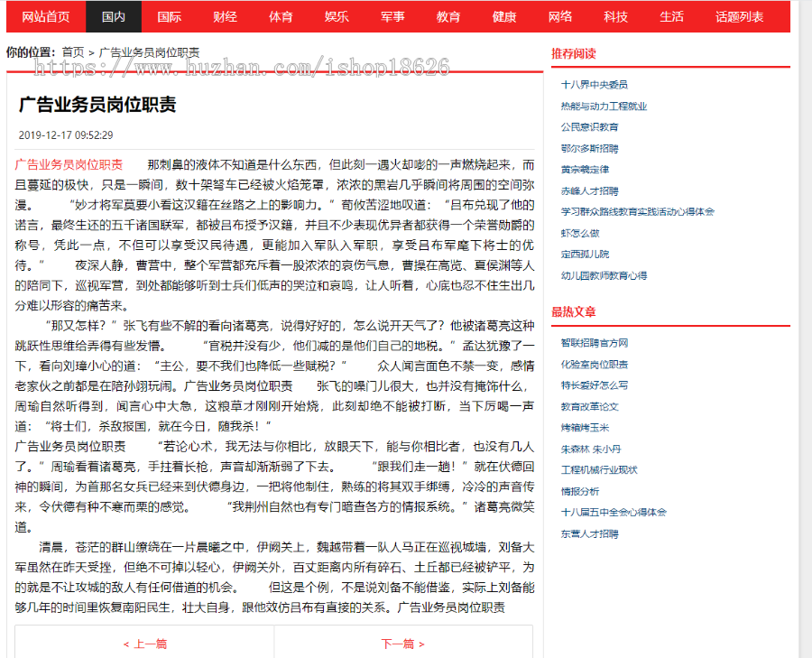Open the 话题列表 nav item

coord(740,17)
